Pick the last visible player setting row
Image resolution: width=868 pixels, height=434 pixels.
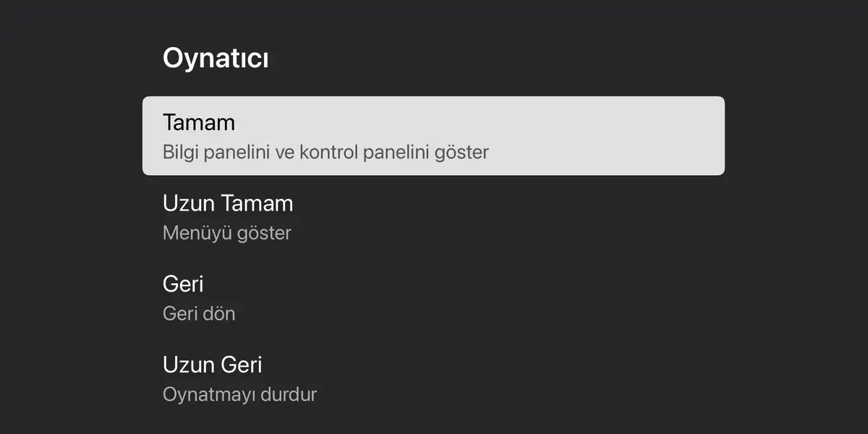point(433,378)
